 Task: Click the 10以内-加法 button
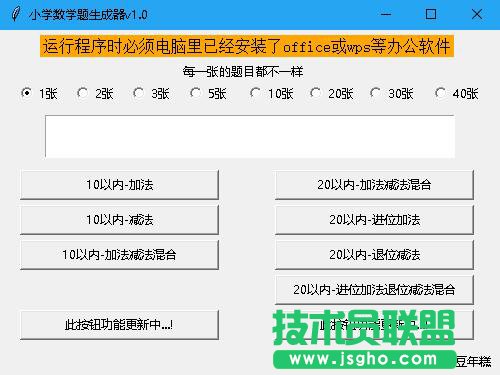coord(119,185)
